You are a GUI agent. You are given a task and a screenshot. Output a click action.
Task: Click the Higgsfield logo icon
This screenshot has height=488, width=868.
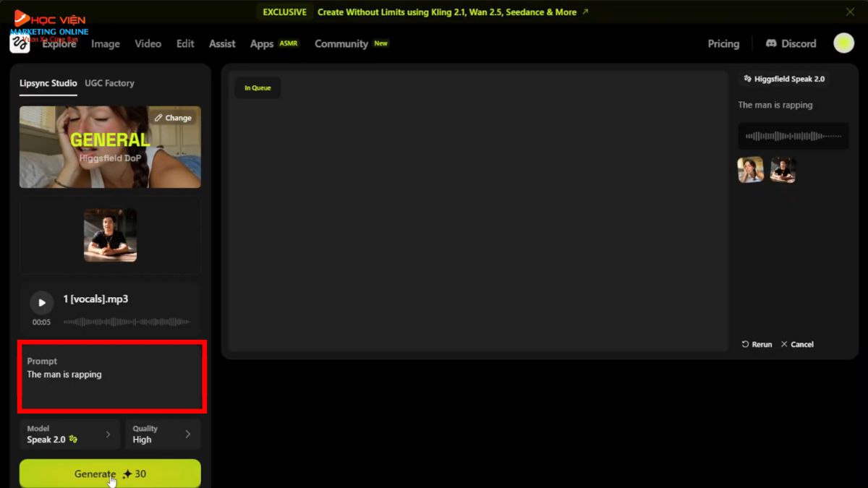click(x=20, y=43)
